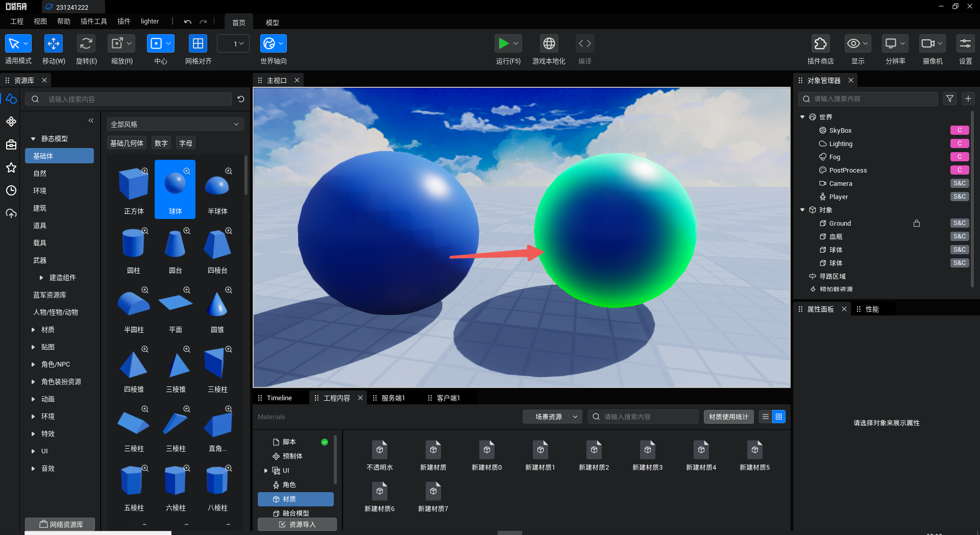
Task: Toggle S&C badge for Player
Action: pos(960,197)
